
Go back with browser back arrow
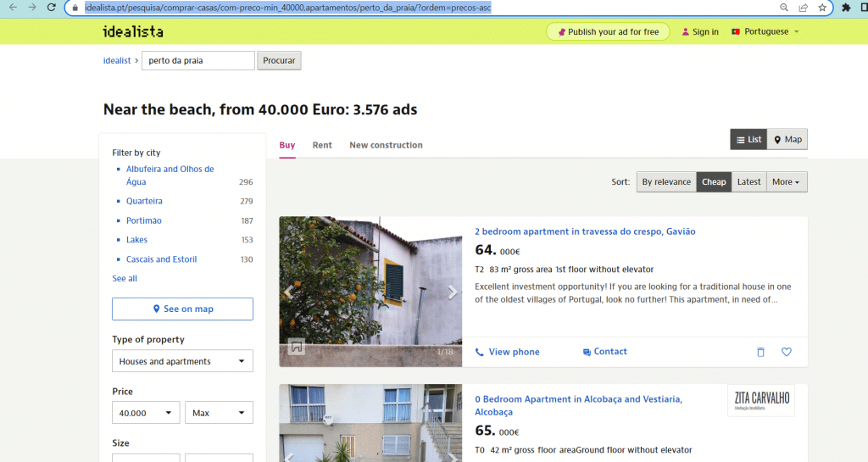coord(13,8)
